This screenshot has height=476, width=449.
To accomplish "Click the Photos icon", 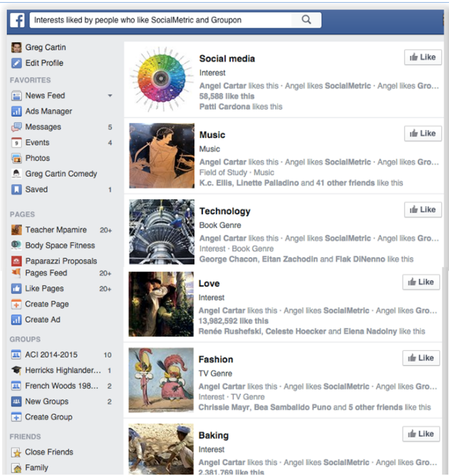I will 16,158.
